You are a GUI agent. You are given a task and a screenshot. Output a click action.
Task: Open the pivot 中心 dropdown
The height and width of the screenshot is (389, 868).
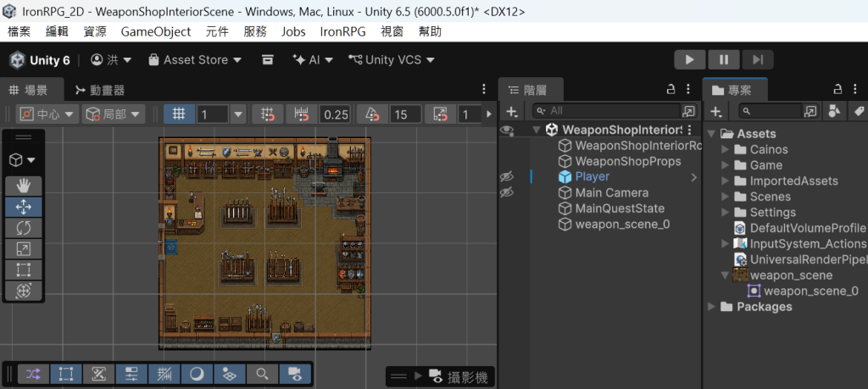coord(47,114)
